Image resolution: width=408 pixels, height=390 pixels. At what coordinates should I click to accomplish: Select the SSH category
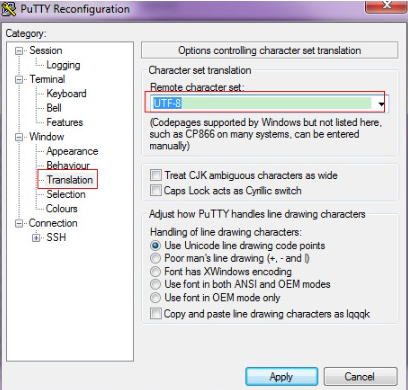point(56,237)
